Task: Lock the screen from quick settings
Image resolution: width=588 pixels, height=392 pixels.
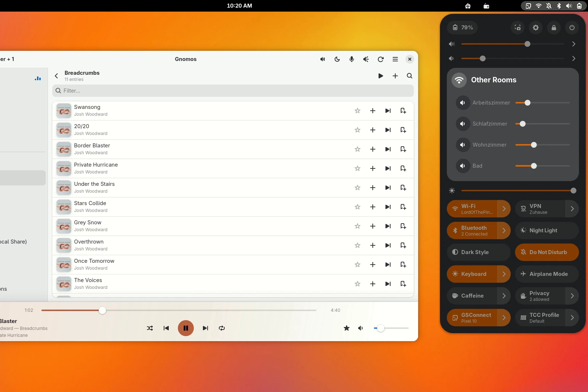Action: click(x=554, y=28)
